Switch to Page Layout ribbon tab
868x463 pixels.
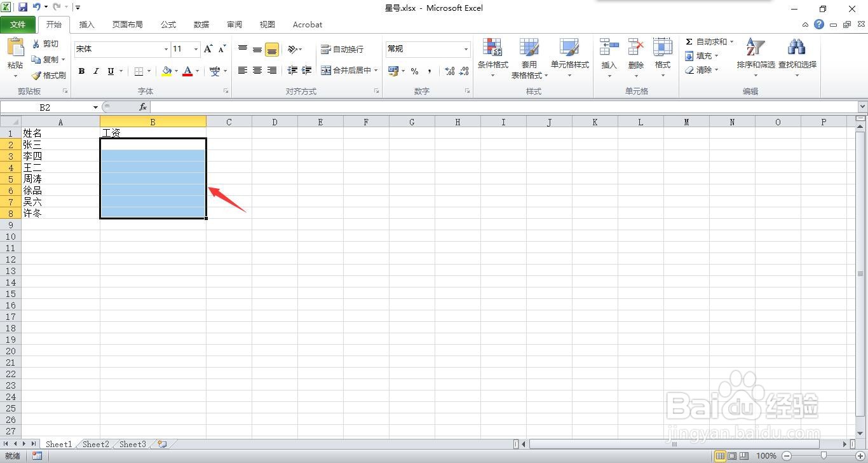(x=127, y=25)
